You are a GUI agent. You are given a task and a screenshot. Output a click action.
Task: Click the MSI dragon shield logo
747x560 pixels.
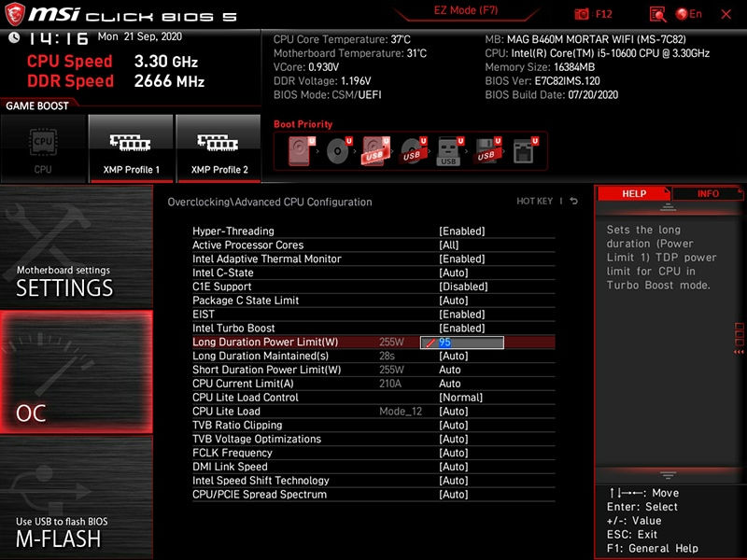coord(14,14)
